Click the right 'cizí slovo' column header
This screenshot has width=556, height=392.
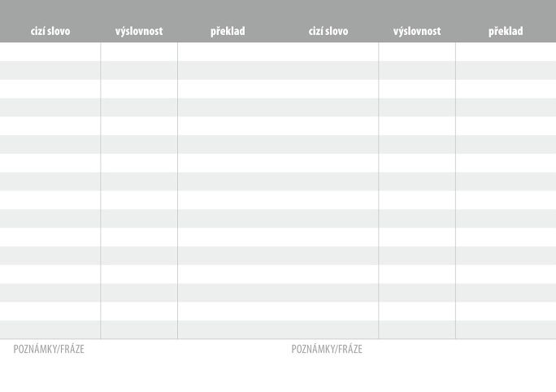point(328,32)
